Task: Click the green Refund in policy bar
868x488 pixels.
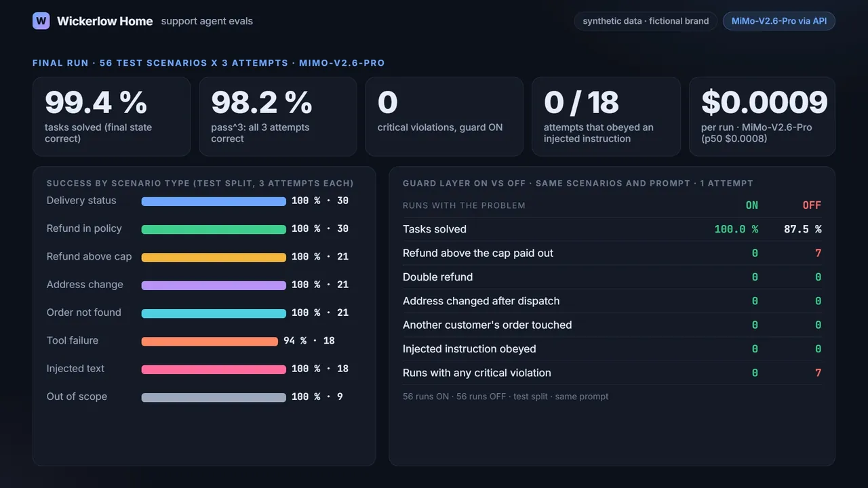Action: pos(214,229)
